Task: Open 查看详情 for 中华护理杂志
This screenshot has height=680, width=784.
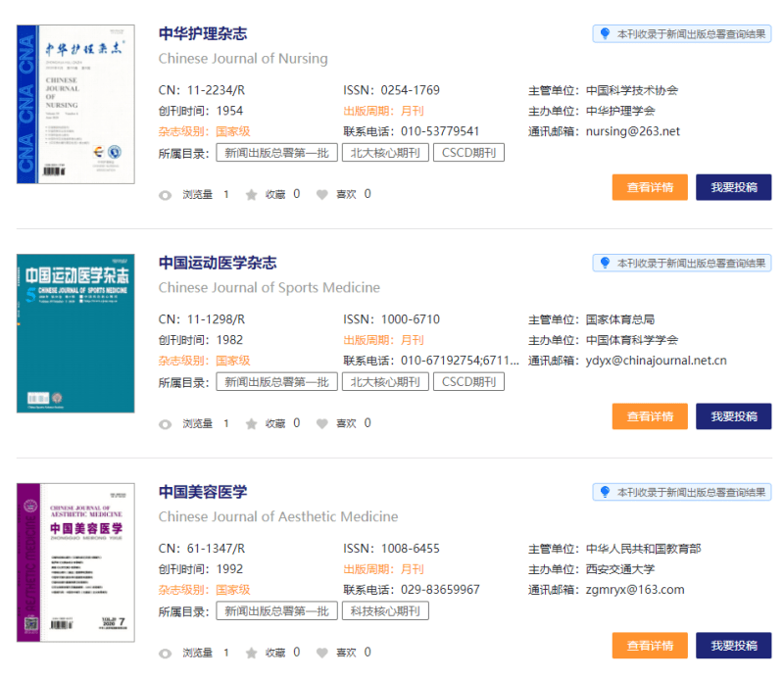Action: [x=650, y=187]
